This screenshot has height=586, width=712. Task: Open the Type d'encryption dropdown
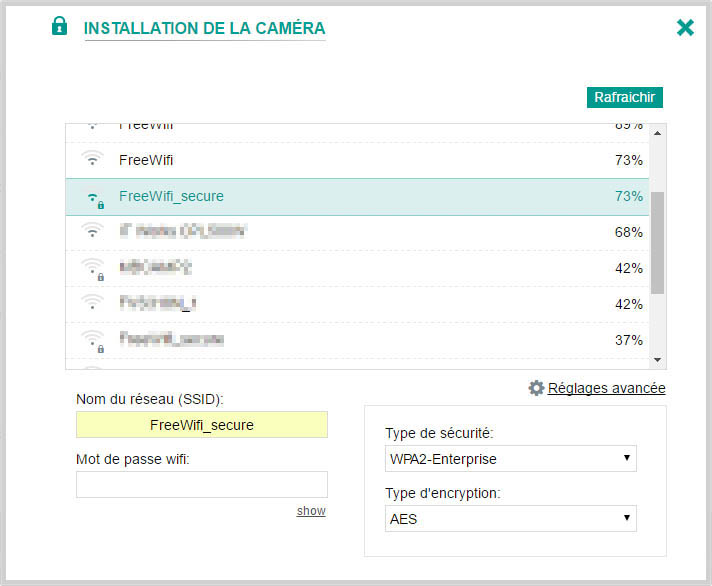click(510, 518)
